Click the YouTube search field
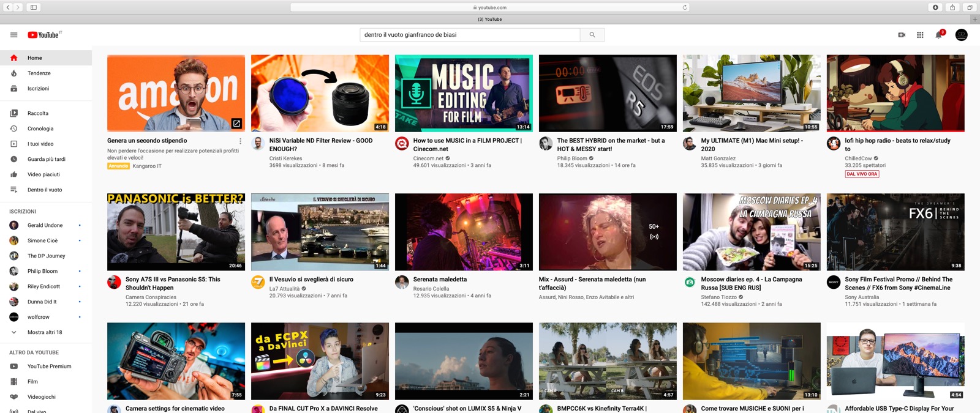 470,35
